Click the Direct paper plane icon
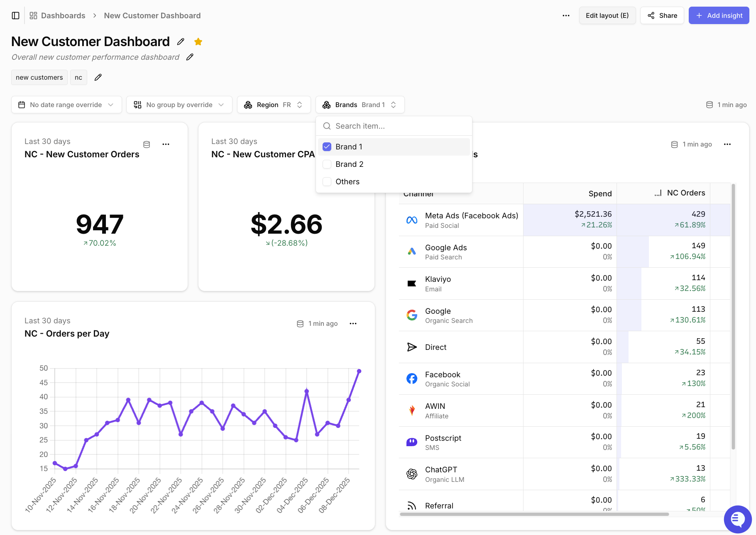This screenshot has width=756, height=535. [412, 347]
